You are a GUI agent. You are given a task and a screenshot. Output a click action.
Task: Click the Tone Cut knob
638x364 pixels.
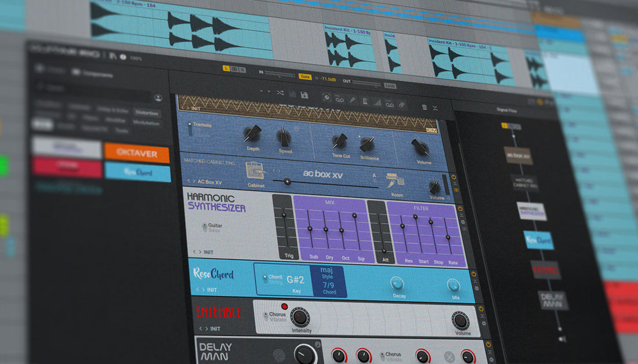[339, 141]
